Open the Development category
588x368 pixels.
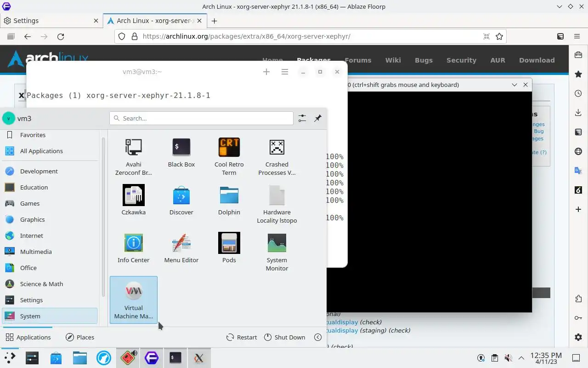click(50, 171)
